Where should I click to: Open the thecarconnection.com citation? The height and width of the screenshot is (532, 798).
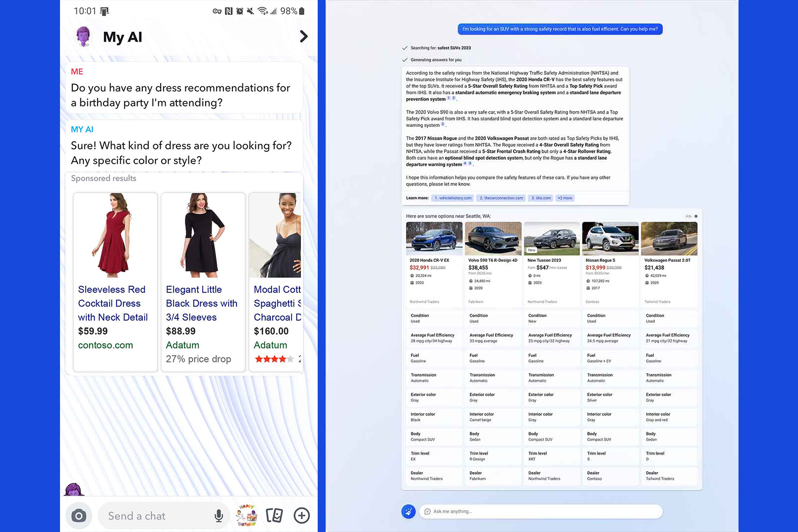(x=501, y=198)
